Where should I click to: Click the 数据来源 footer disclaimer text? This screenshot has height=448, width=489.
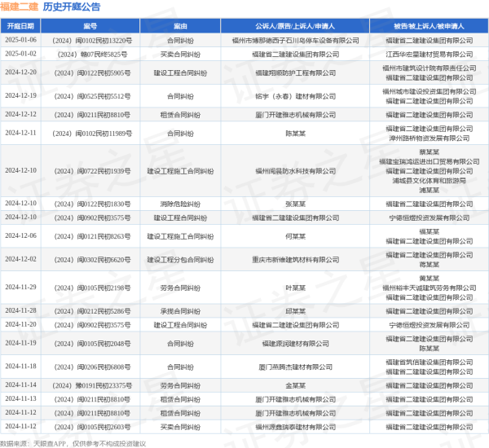73,444
